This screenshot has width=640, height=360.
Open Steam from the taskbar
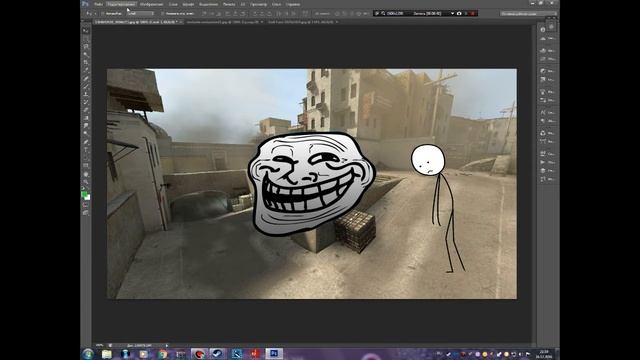(217, 354)
